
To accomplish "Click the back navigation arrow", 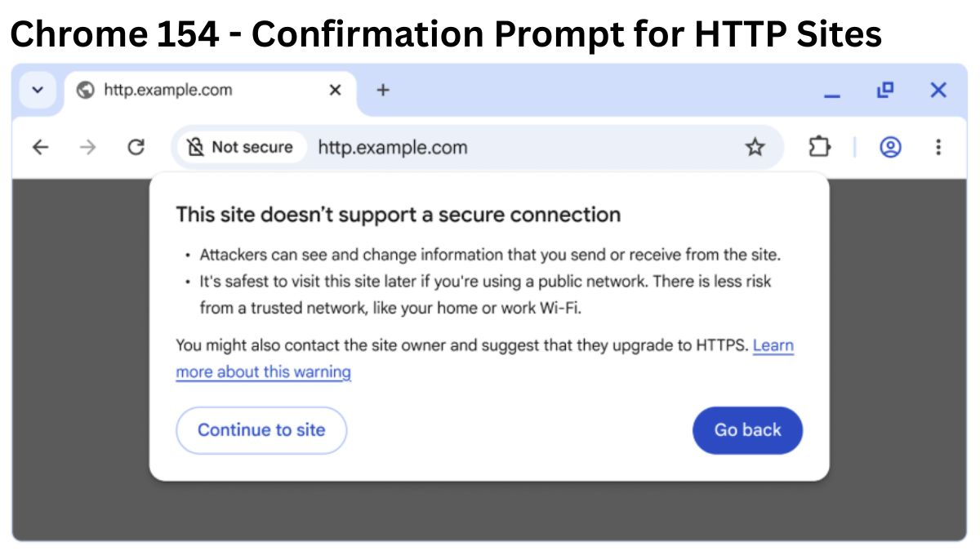I will coord(40,148).
